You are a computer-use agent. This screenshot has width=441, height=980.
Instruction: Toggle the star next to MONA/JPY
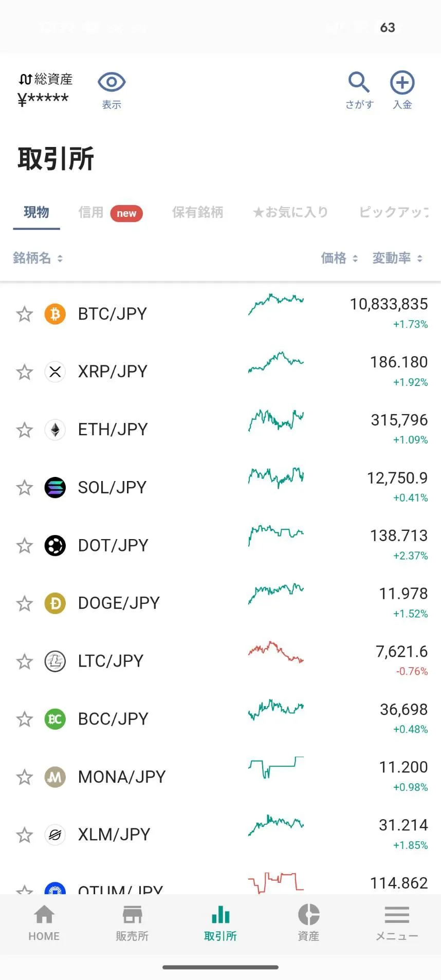[x=24, y=776]
